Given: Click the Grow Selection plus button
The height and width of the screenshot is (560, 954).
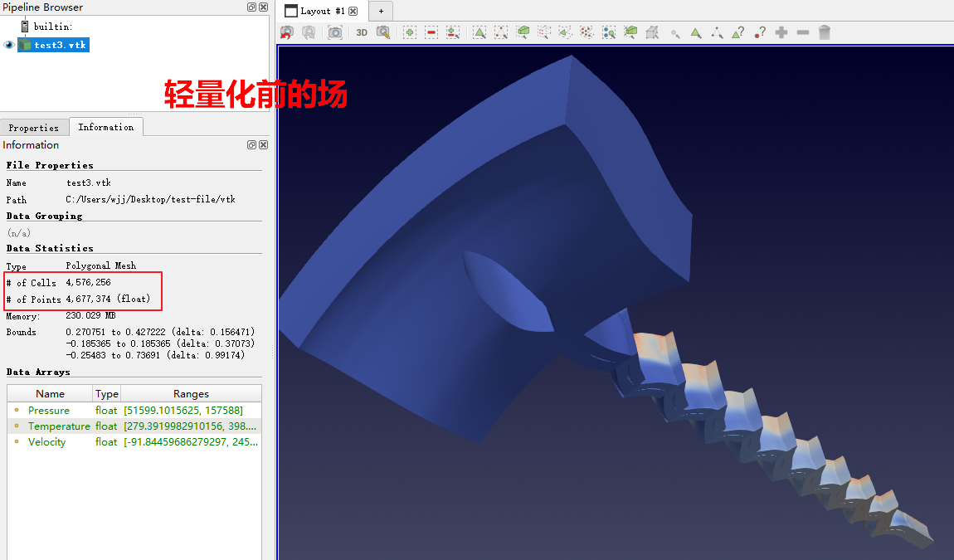Looking at the screenshot, I should pyautogui.click(x=781, y=32).
